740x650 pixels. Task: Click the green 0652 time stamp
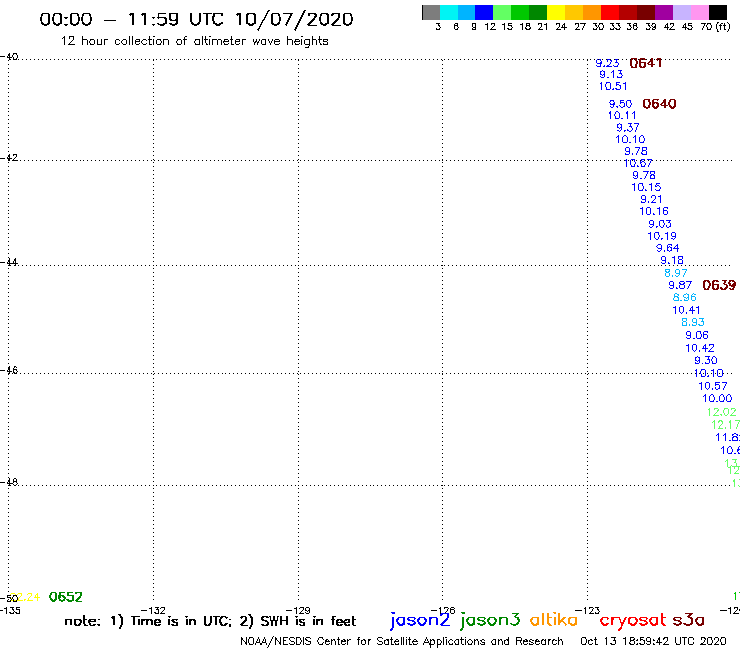tap(66, 597)
